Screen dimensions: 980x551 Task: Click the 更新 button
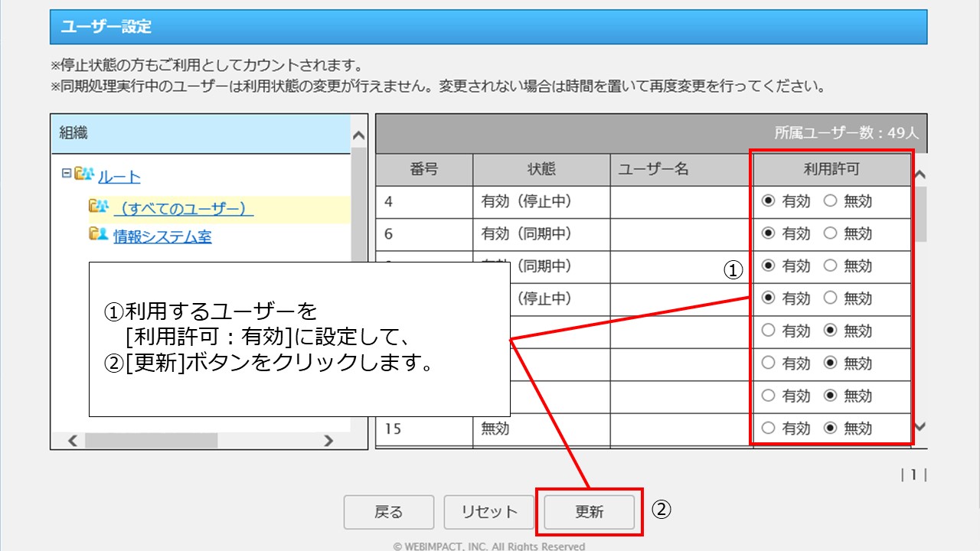click(x=590, y=512)
